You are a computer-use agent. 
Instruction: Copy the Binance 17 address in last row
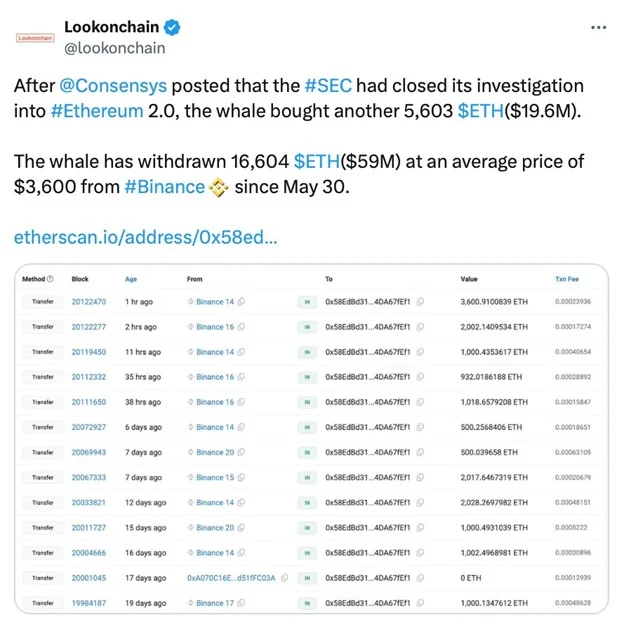[x=241, y=603]
